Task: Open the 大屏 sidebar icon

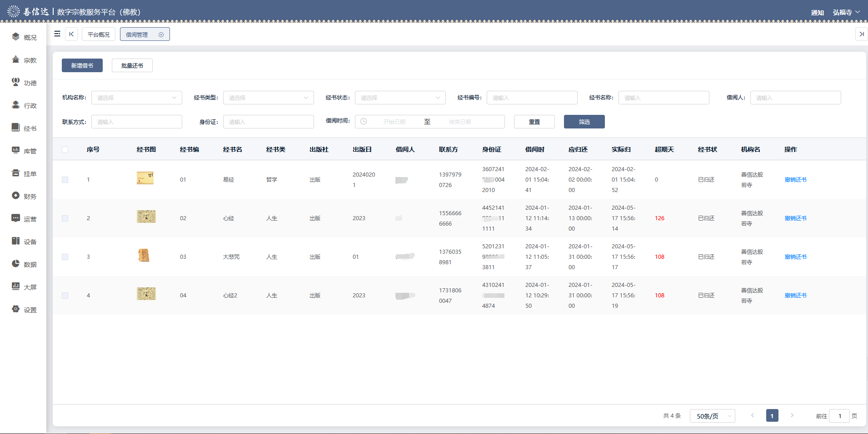Action: point(16,286)
